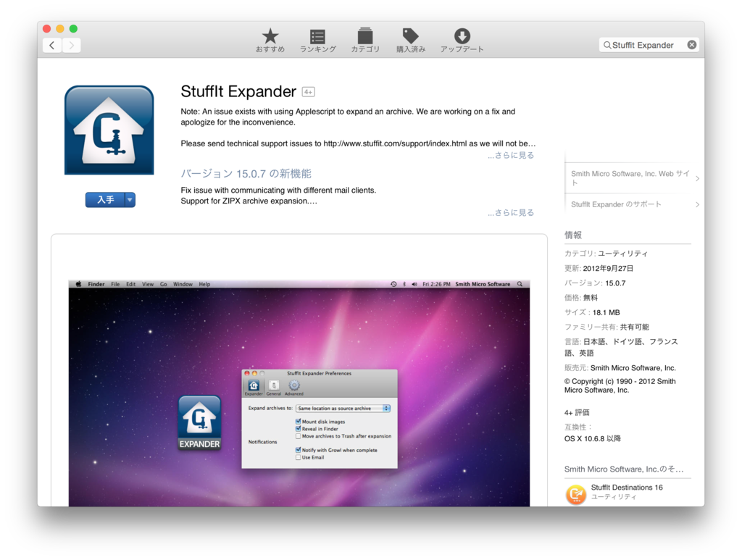742x560 pixels.
Task: Select the Advanced gear preferences tab icon
Action: pos(294,388)
